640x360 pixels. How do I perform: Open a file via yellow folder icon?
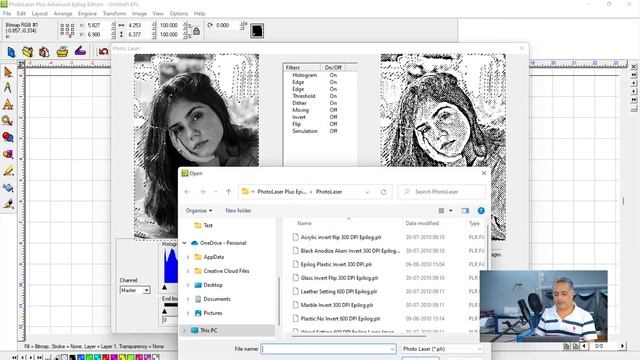click(x=28, y=52)
